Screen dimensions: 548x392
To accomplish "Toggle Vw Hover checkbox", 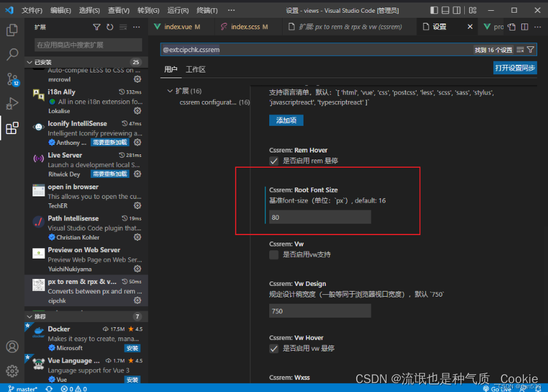I will click(x=274, y=348).
